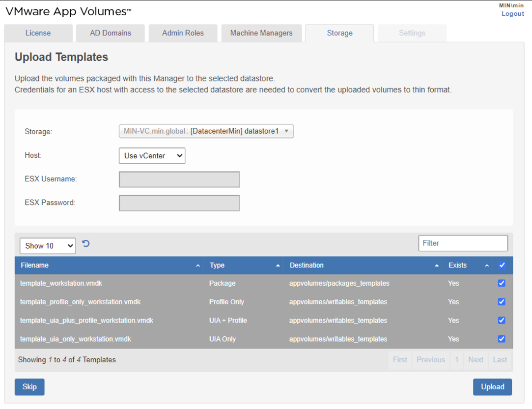532x409 pixels.
Task: Uncheck template_uia_only_workstation.vmdk checkbox
Action: pos(502,339)
